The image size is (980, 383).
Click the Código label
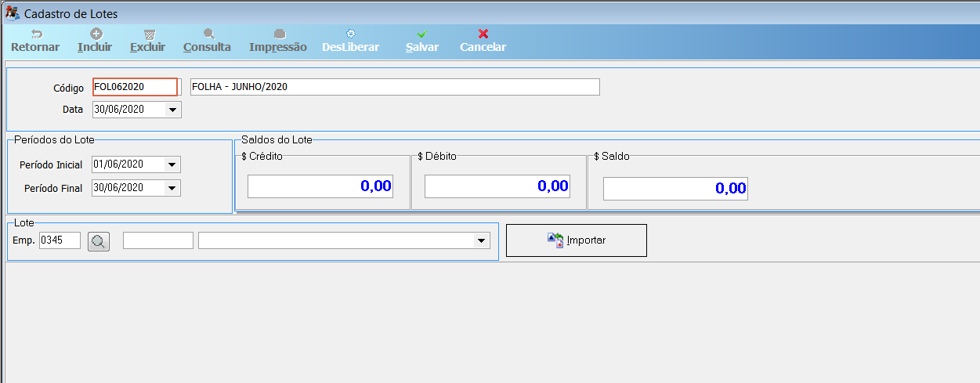68,89
